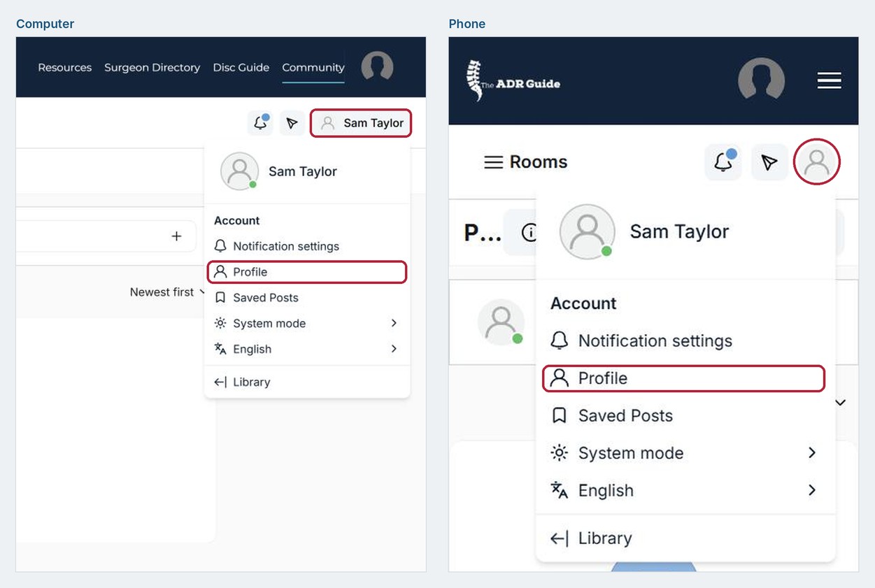Click Sam Taylor name in Computer dropdown header
Viewport: 875px width, 588px height.
click(303, 171)
